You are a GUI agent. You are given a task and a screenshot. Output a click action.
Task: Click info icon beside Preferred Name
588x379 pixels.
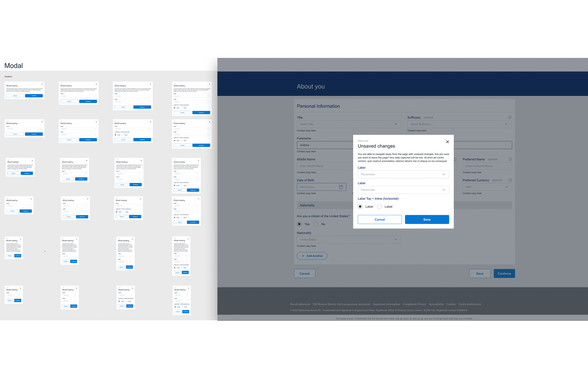(x=510, y=159)
